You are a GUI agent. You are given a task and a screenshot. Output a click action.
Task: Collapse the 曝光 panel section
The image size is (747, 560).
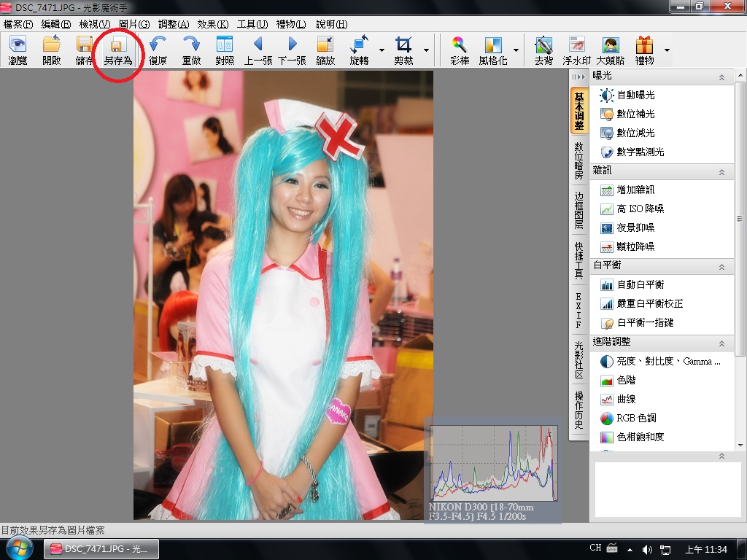tap(721, 77)
